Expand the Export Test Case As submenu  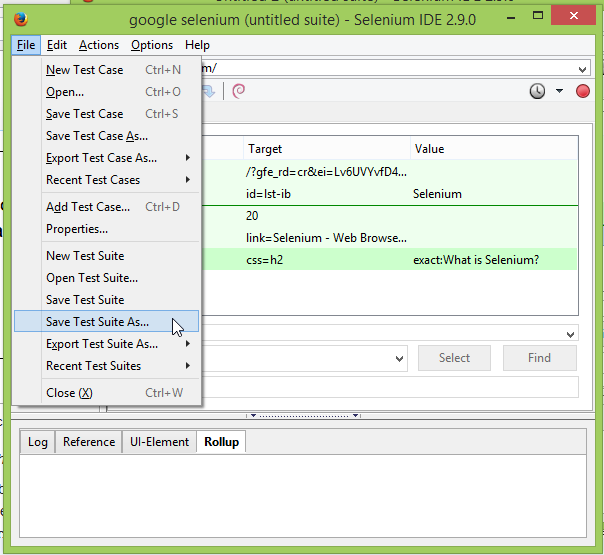click(x=106, y=158)
